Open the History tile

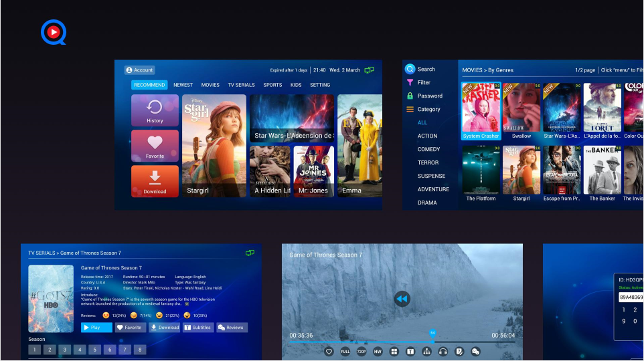pyautogui.click(x=155, y=110)
